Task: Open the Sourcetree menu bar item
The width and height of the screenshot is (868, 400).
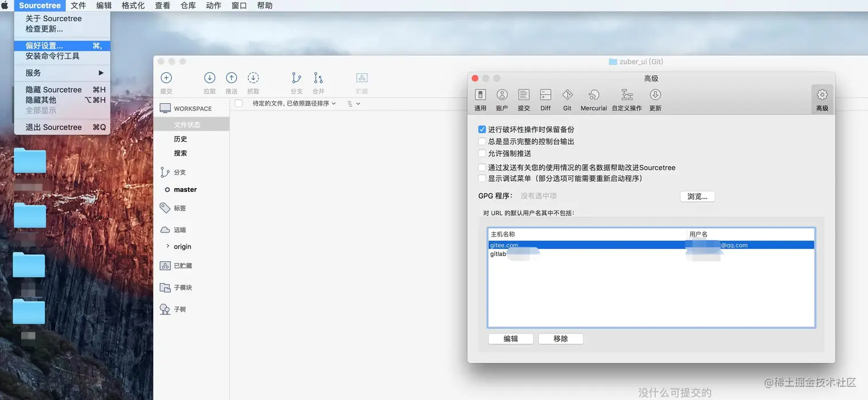Action: click(x=40, y=5)
